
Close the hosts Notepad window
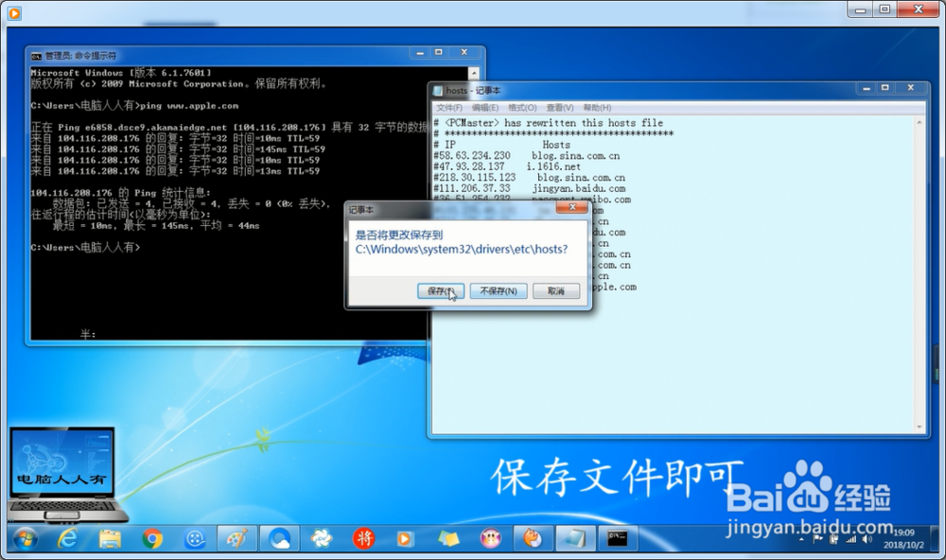point(911,88)
